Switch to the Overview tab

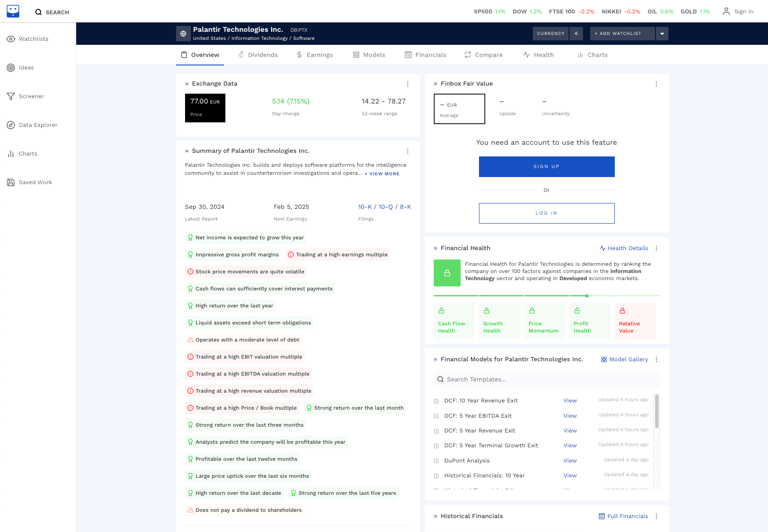(200, 55)
